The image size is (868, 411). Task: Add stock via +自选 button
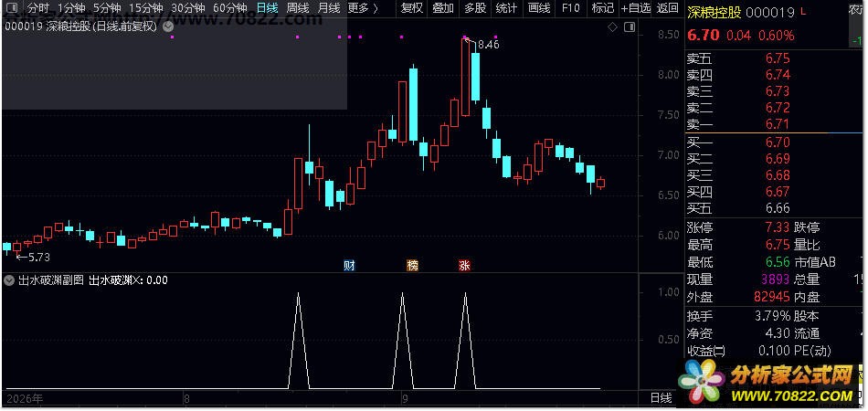pyautogui.click(x=636, y=7)
